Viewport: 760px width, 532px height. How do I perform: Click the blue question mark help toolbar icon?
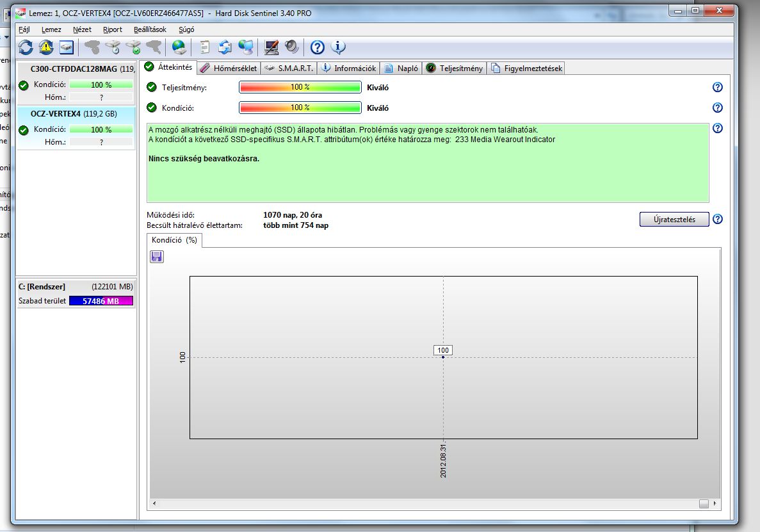tap(317, 47)
